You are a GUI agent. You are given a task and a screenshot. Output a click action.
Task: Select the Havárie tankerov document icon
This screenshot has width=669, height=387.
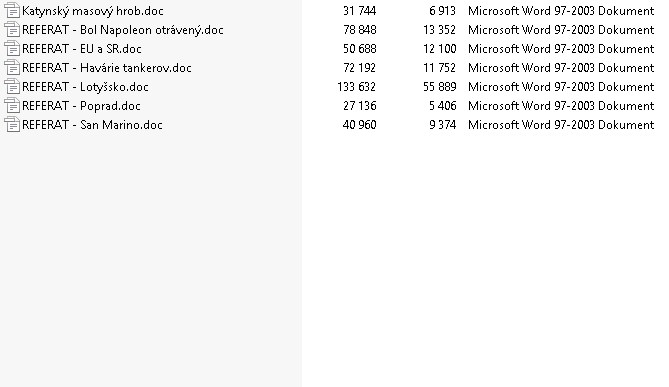pos(12,68)
